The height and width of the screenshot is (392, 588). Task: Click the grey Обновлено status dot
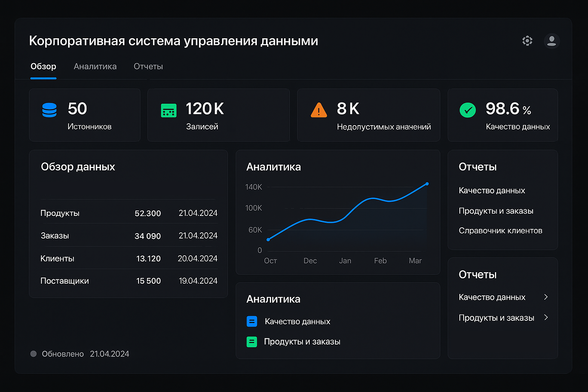point(33,354)
